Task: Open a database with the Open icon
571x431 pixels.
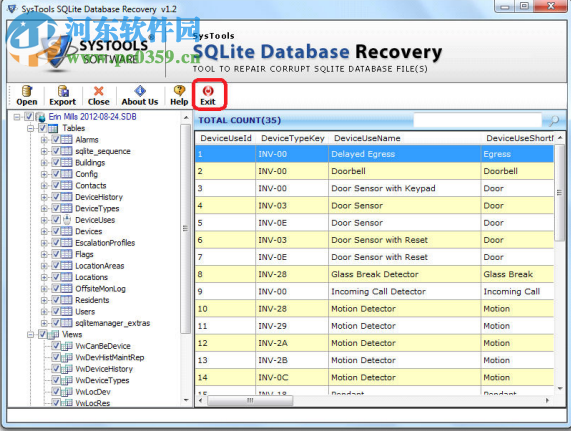Action: point(27,91)
